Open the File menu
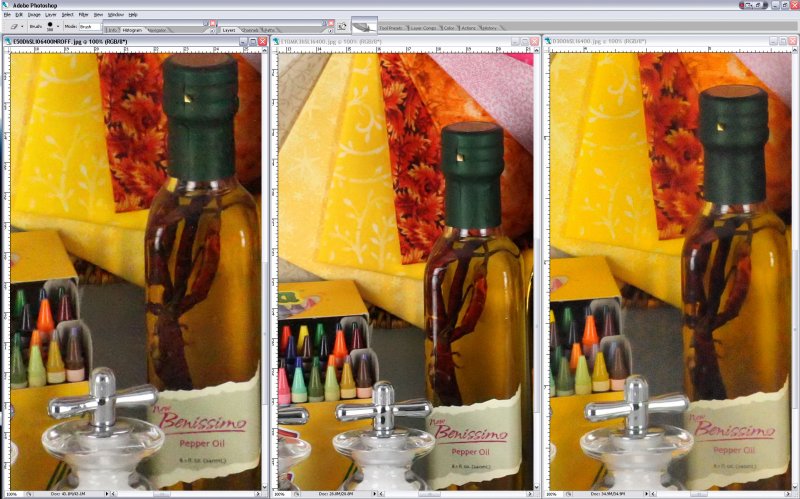 [7, 15]
